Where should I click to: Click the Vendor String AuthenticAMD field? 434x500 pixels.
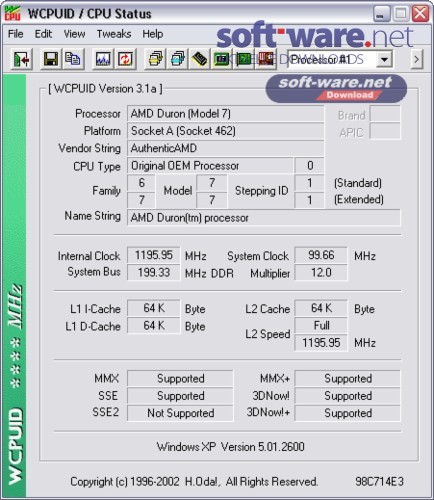(x=225, y=148)
